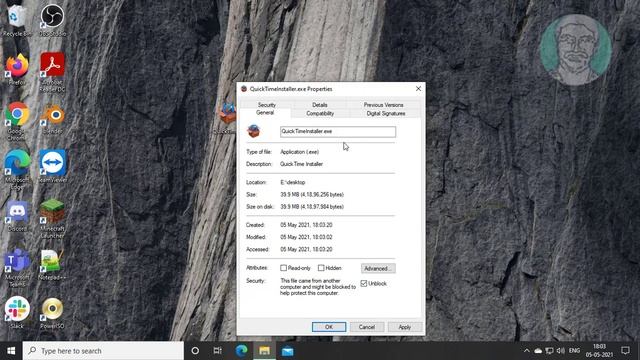
Task: Launch the TeamViewer desktop shortcut
Action: point(53,167)
